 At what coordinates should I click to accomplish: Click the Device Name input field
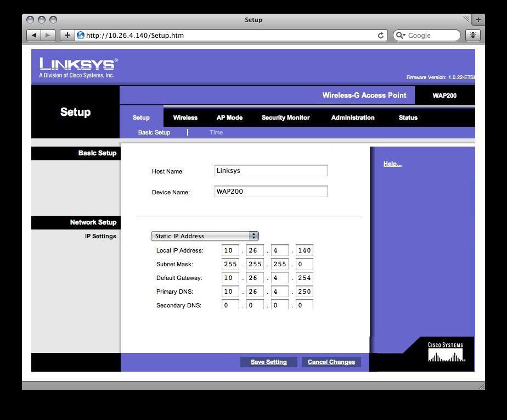[271, 191]
